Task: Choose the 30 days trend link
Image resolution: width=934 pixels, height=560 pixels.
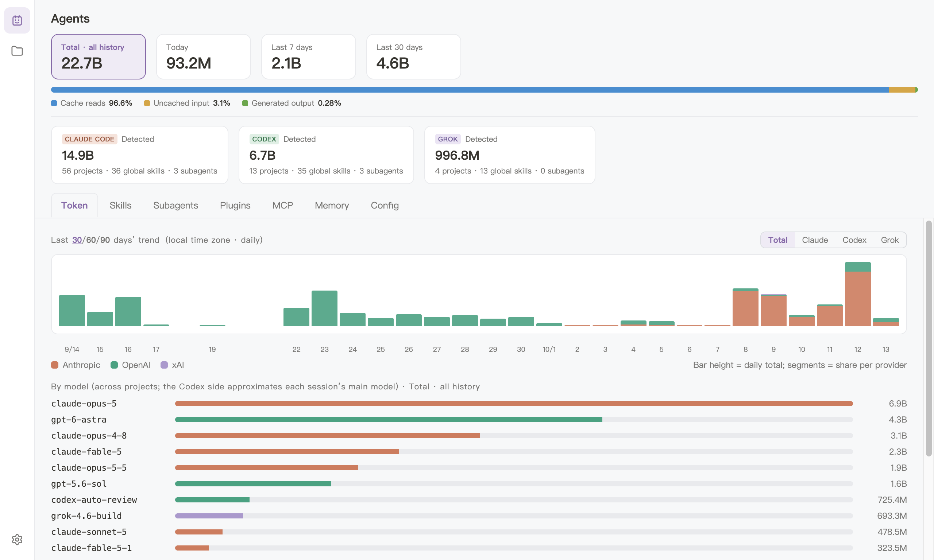Action: pos(77,240)
